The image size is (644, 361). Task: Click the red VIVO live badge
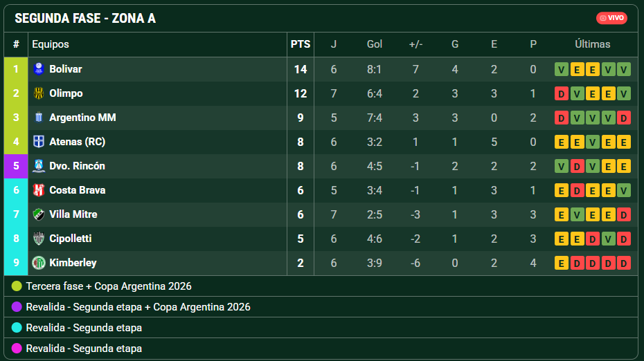coord(611,18)
